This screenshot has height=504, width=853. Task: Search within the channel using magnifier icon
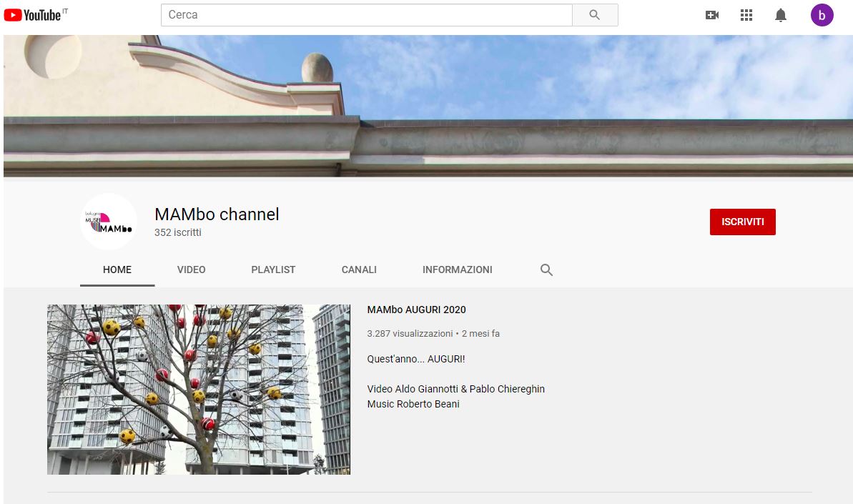click(546, 270)
